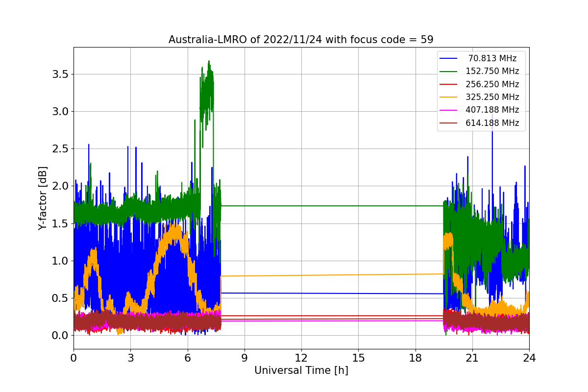Select the '152.750 MHz' legend label
This screenshot has height=392, width=588.
tap(492, 71)
